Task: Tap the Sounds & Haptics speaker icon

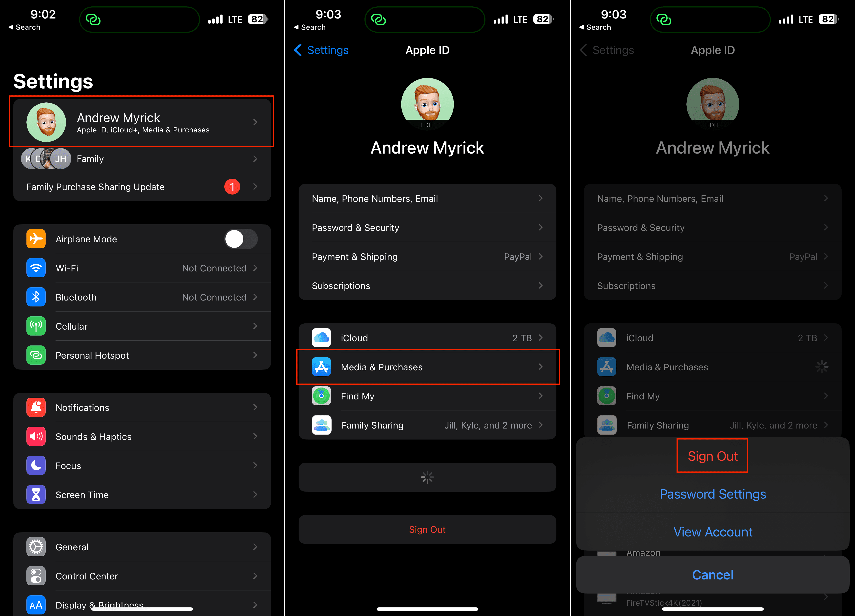Action: pyautogui.click(x=36, y=436)
